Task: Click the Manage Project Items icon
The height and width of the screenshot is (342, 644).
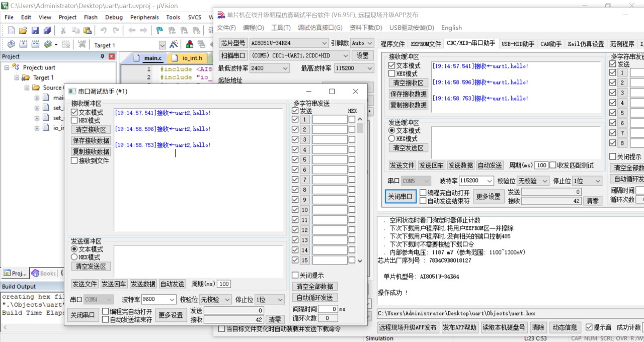Action: (190, 45)
